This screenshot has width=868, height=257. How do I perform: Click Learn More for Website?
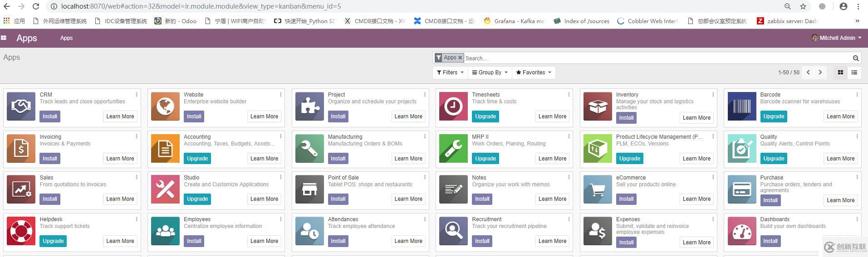(x=264, y=116)
